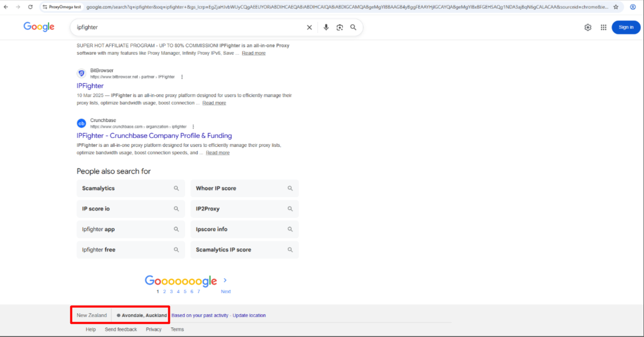Click Read more under the Crunchbase snippet

[x=217, y=153]
